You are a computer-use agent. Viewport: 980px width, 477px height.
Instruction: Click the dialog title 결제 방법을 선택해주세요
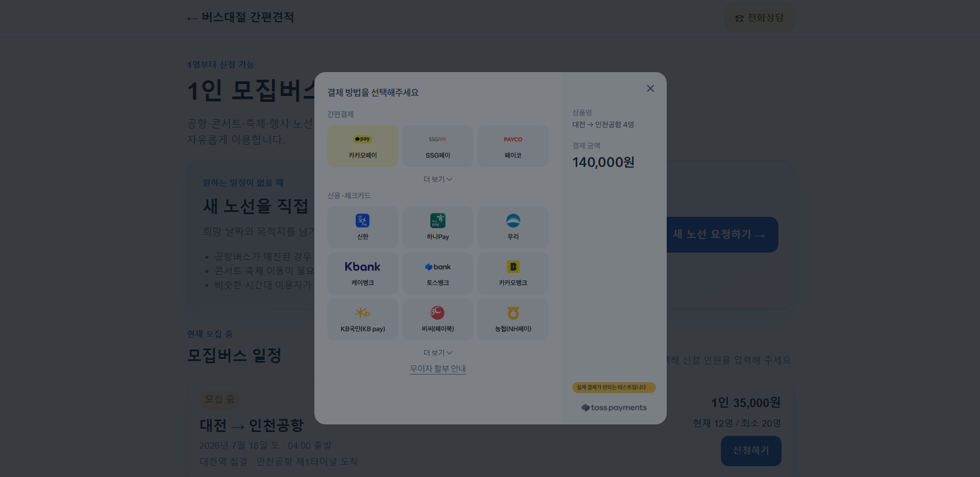click(373, 93)
